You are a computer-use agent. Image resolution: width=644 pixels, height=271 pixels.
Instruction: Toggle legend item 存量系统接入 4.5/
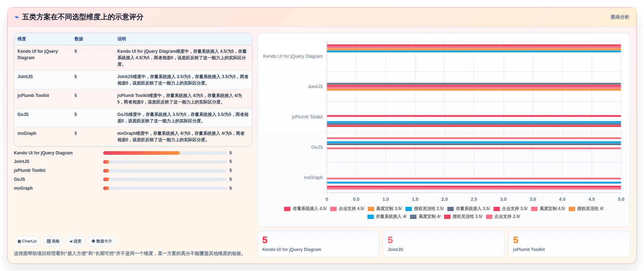[305, 209]
